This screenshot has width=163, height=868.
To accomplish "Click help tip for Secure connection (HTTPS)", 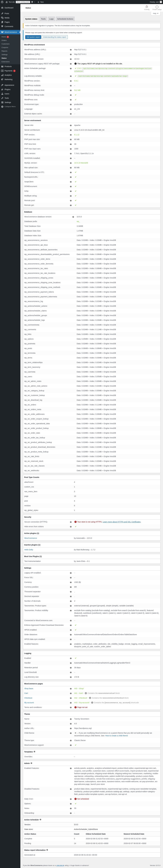I will 71,522.
